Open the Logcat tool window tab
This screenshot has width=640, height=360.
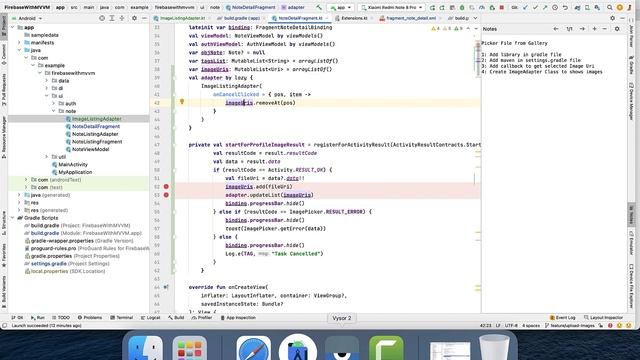point(151,318)
